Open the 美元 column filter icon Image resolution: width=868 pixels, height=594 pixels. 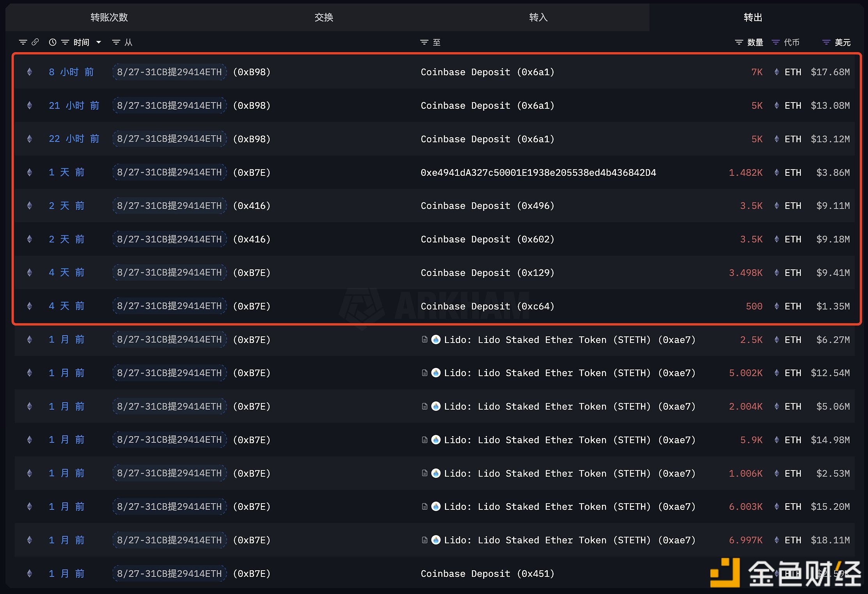[x=826, y=42]
